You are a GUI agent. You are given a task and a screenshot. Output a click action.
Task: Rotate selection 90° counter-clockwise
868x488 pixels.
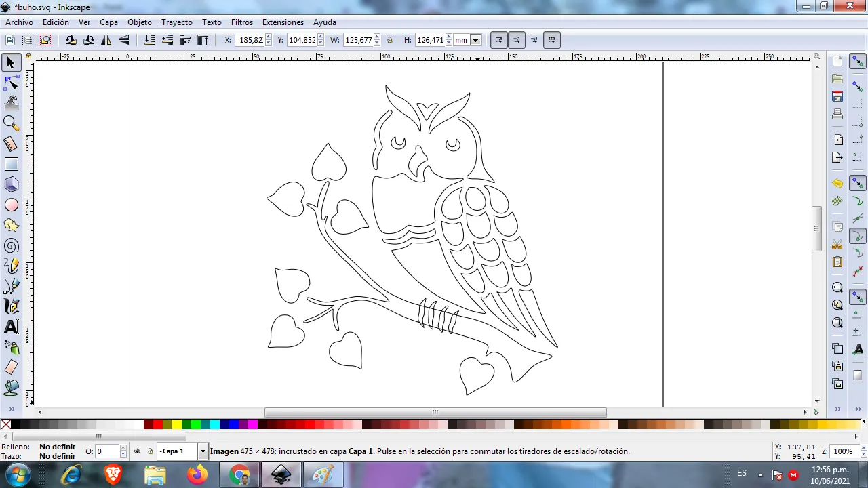71,40
